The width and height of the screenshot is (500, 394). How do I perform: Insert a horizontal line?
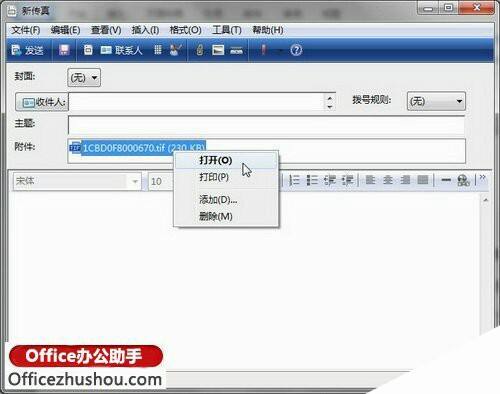446,180
